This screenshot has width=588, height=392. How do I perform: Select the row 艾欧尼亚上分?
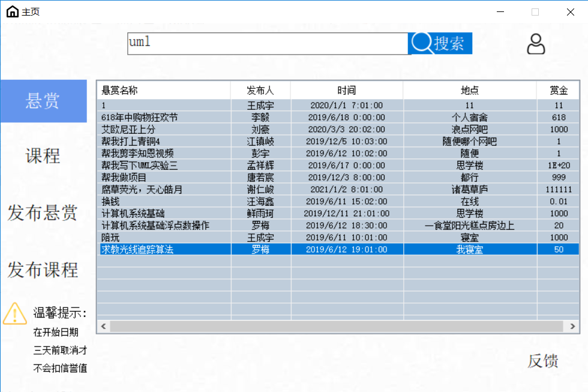[x=338, y=130]
